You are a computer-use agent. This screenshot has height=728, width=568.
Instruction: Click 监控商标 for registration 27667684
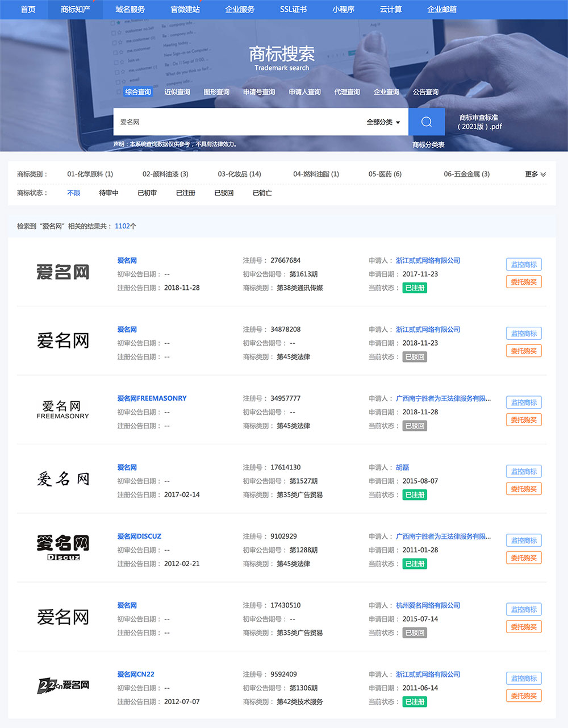(524, 264)
